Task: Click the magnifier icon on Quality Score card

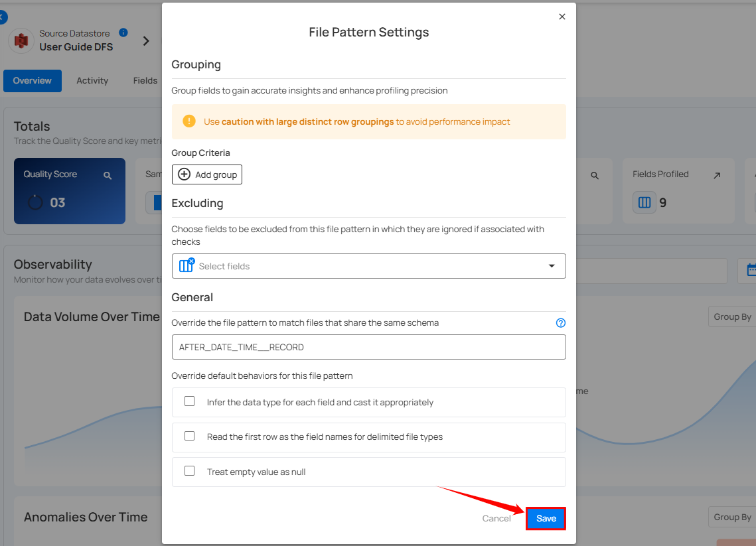Action: (108, 175)
